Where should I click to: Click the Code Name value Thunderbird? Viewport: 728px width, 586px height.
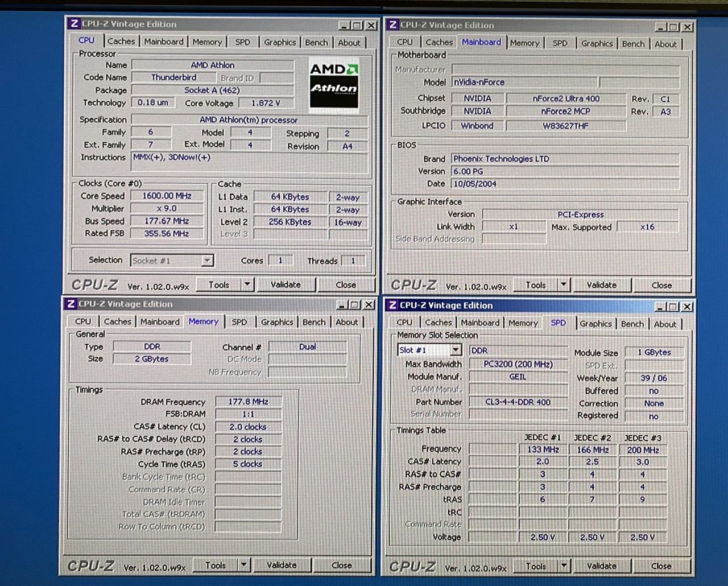[173, 77]
